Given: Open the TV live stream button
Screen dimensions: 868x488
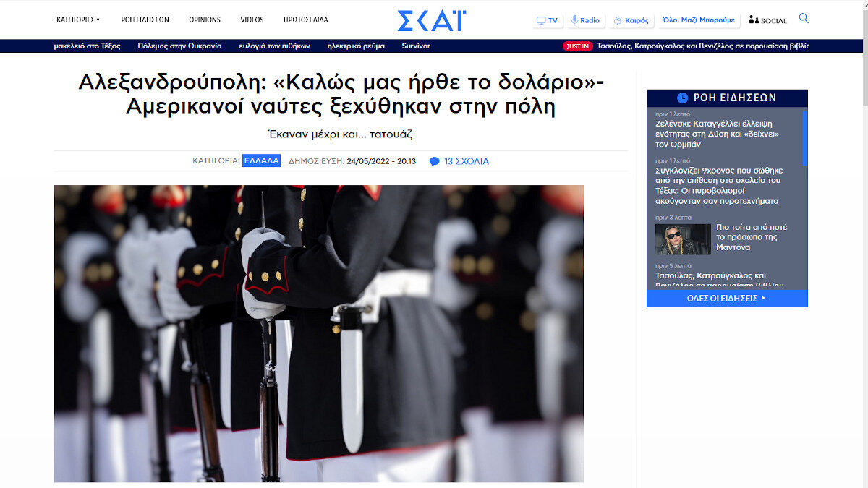Looking at the screenshot, I should [x=548, y=20].
